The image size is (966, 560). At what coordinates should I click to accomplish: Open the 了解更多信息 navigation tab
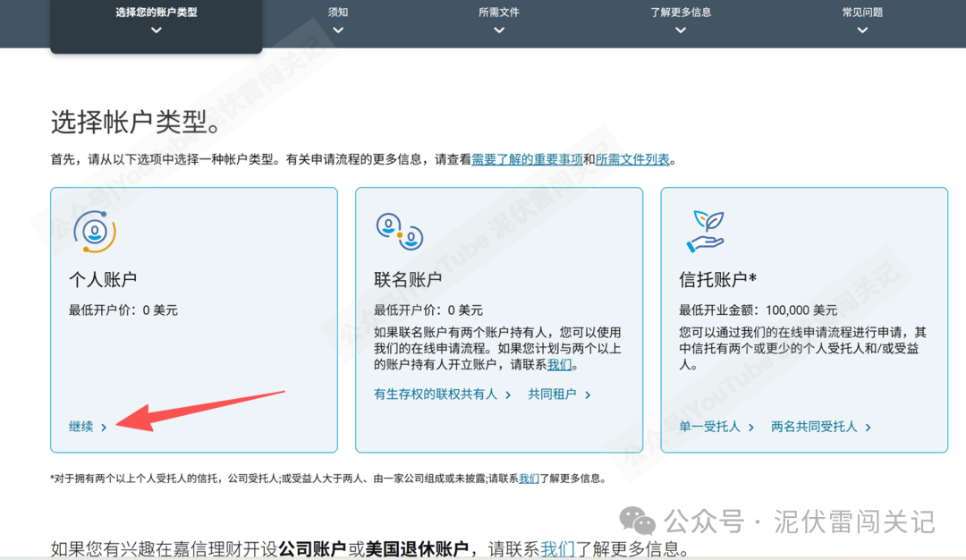pyautogui.click(x=680, y=13)
